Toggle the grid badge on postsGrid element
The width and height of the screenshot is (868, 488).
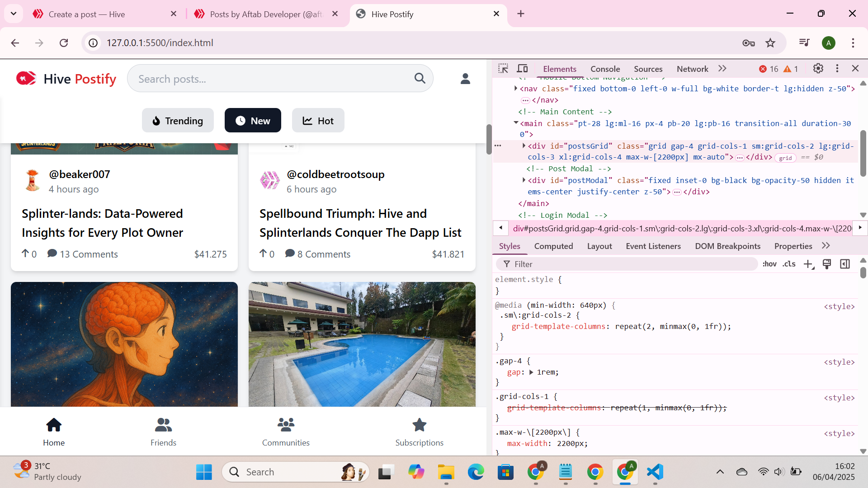tap(785, 158)
